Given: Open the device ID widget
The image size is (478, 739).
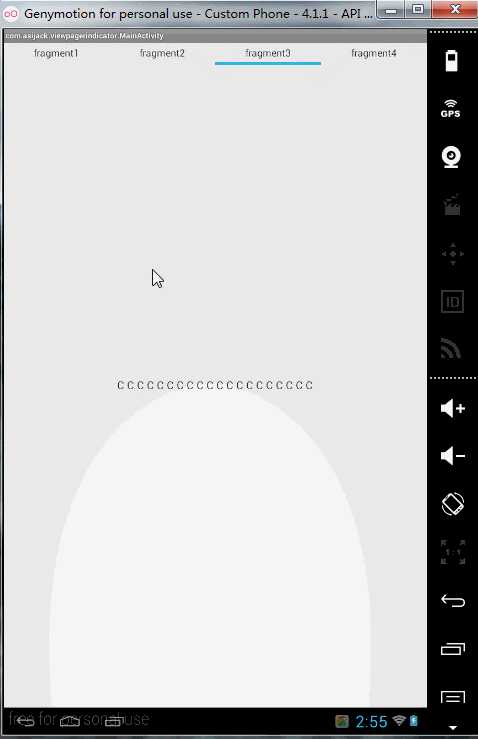Looking at the screenshot, I should click(453, 302).
